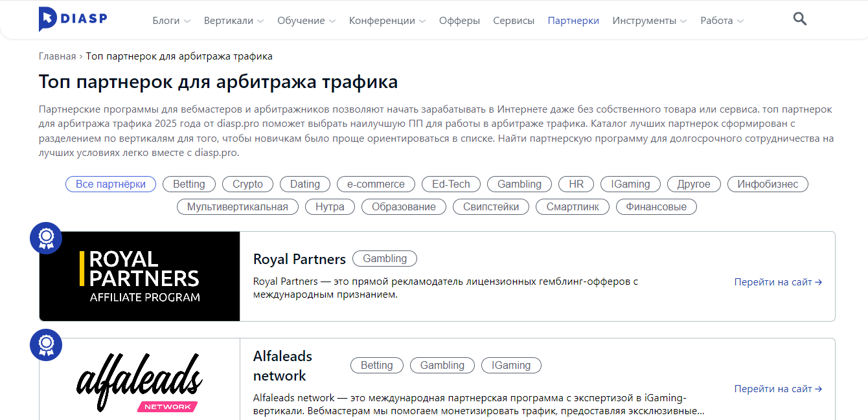Filter the catalog by Betting
The width and height of the screenshot is (868, 420).
click(189, 184)
